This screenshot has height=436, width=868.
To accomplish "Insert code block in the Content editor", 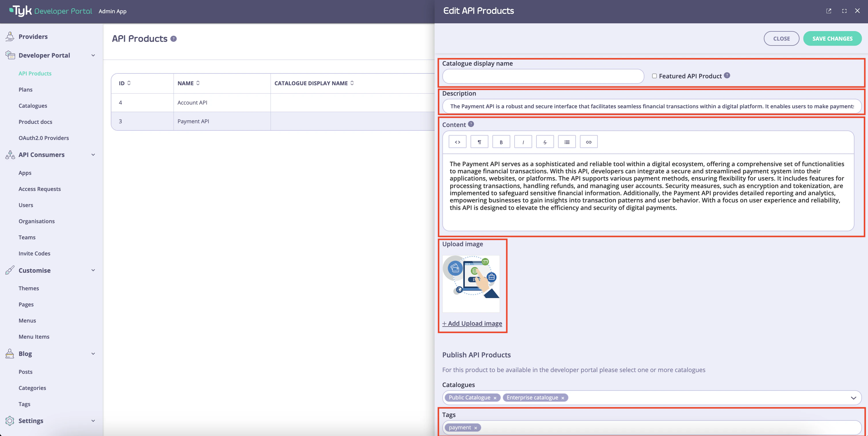I will click(457, 142).
